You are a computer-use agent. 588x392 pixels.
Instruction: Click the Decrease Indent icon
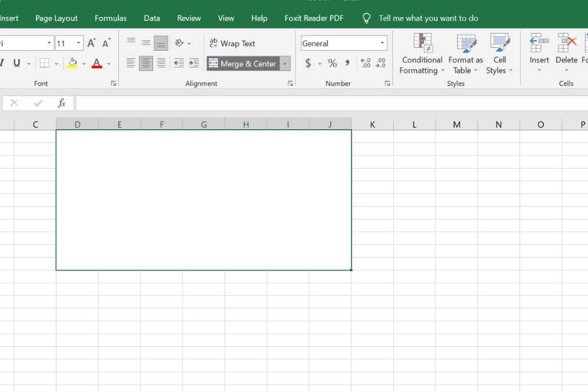(x=178, y=63)
